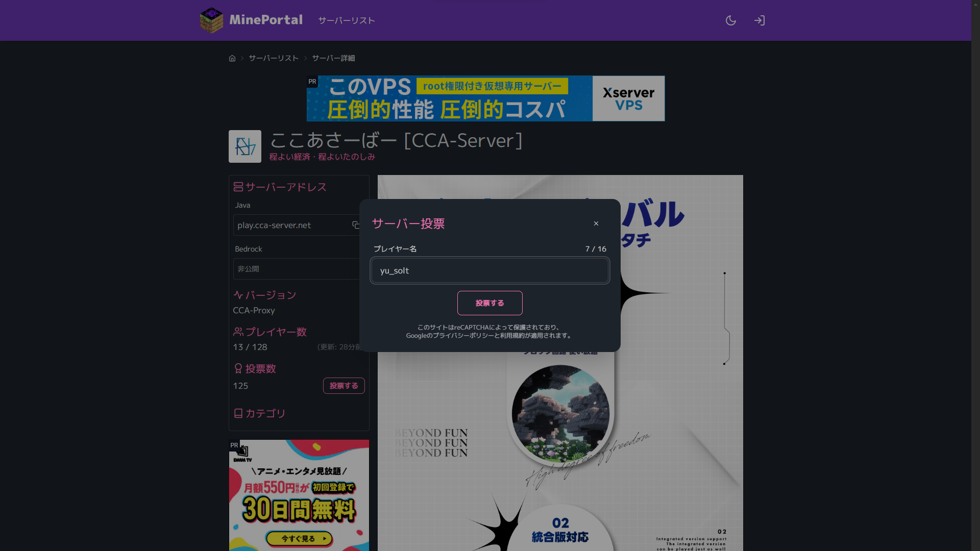This screenshot has height=551, width=980.
Task: Toggle dark mode moon icon
Action: (731, 20)
